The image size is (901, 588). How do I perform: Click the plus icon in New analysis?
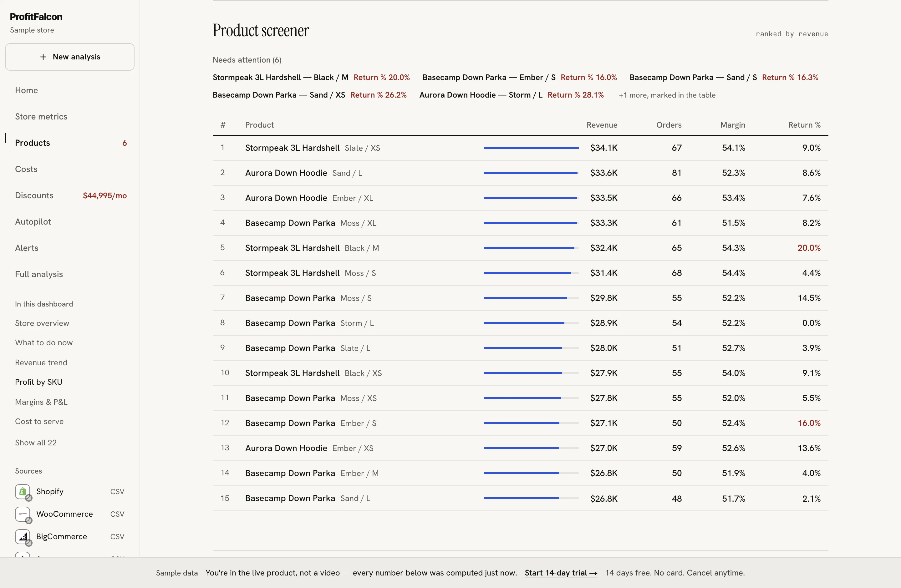43,57
